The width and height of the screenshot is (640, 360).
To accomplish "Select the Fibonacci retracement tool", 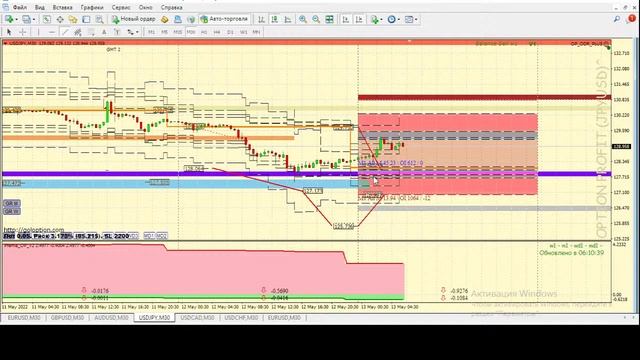I will coord(91,32).
